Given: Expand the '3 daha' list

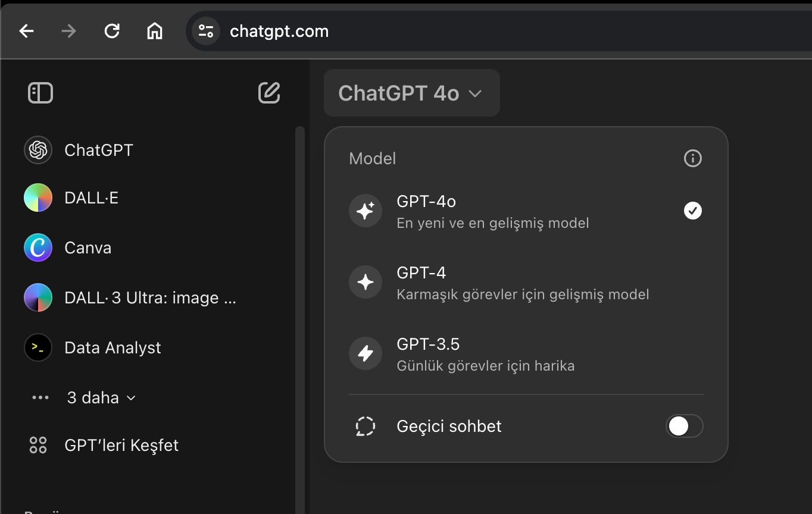Looking at the screenshot, I should [x=101, y=397].
